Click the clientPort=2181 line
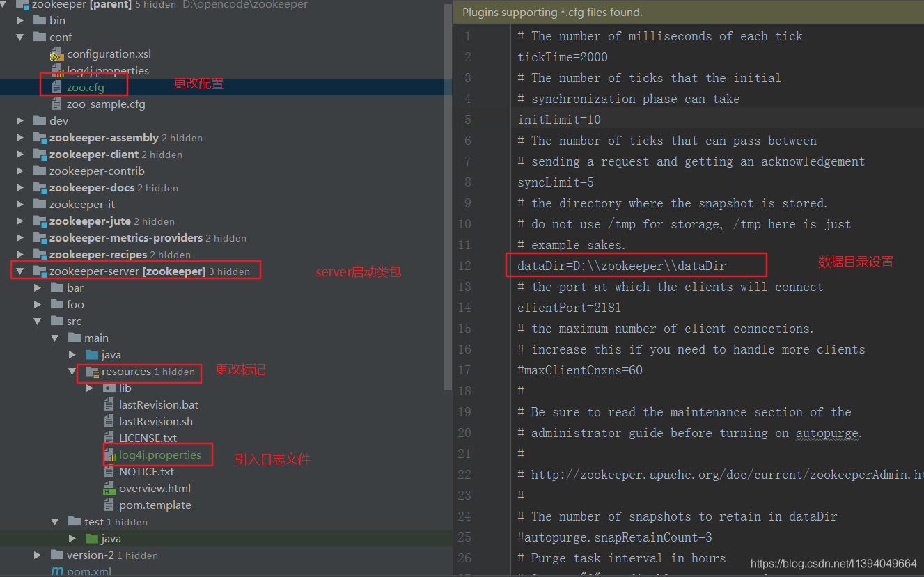This screenshot has width=924, height=577. 570,308
